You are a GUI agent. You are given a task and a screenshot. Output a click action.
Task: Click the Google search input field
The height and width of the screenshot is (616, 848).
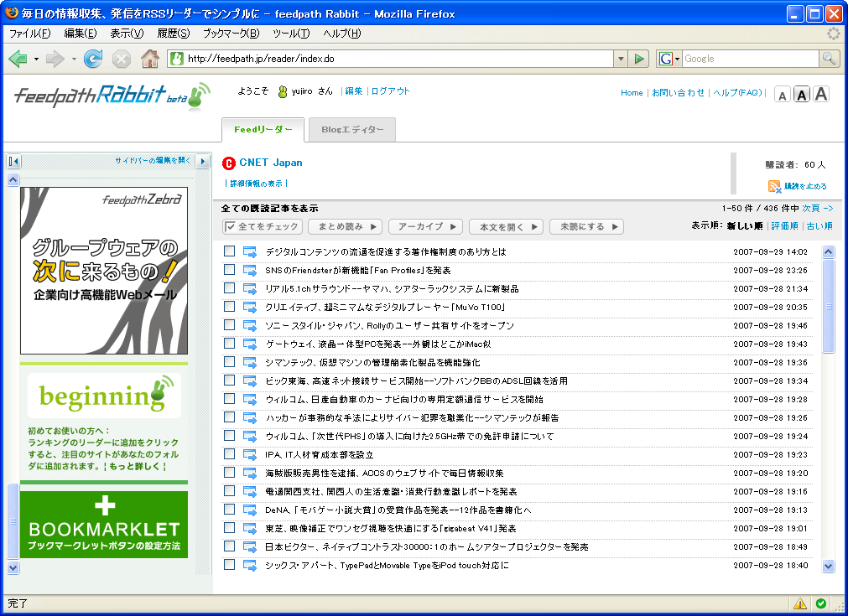(x=751, y=59)
